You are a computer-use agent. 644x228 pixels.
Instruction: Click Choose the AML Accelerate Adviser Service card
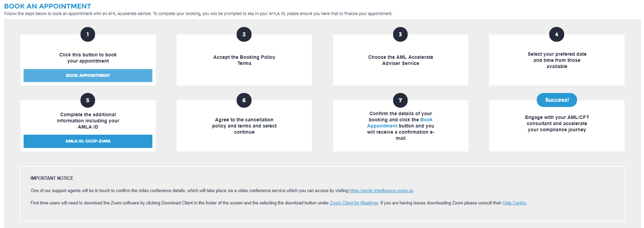pyautogui.click(x=400, y=60)
